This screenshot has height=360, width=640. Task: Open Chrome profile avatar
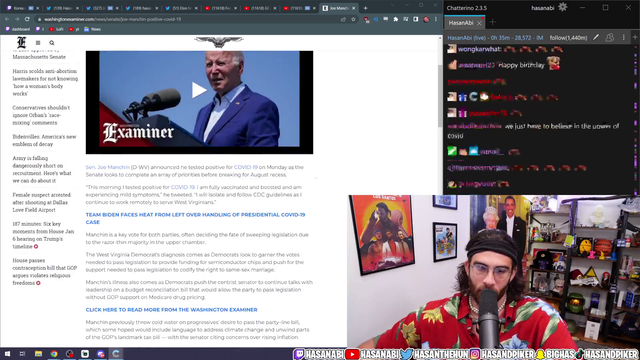click(x=426, y=19)
